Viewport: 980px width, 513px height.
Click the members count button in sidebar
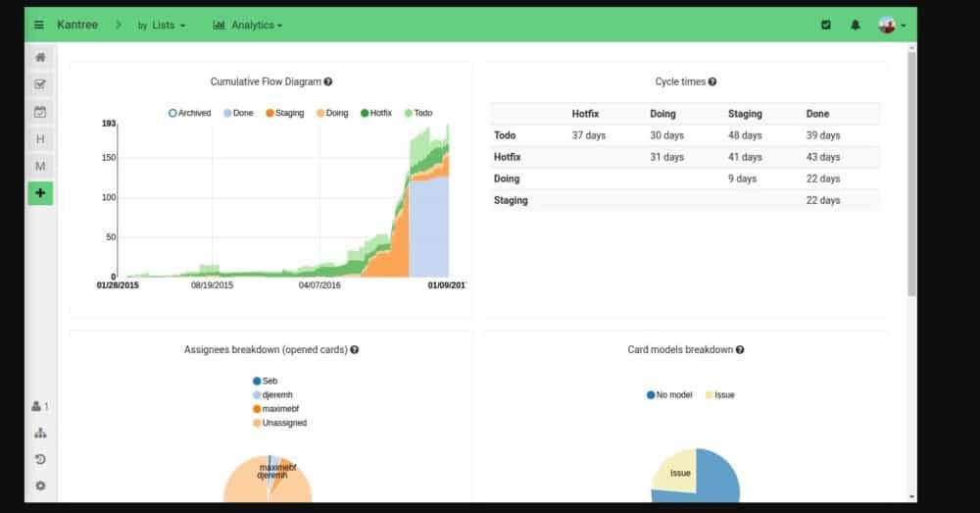tap(40, 406)
